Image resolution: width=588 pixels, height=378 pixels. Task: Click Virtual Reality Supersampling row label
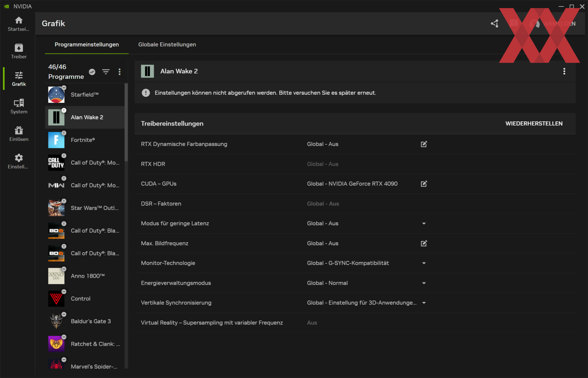coord(212,323)
